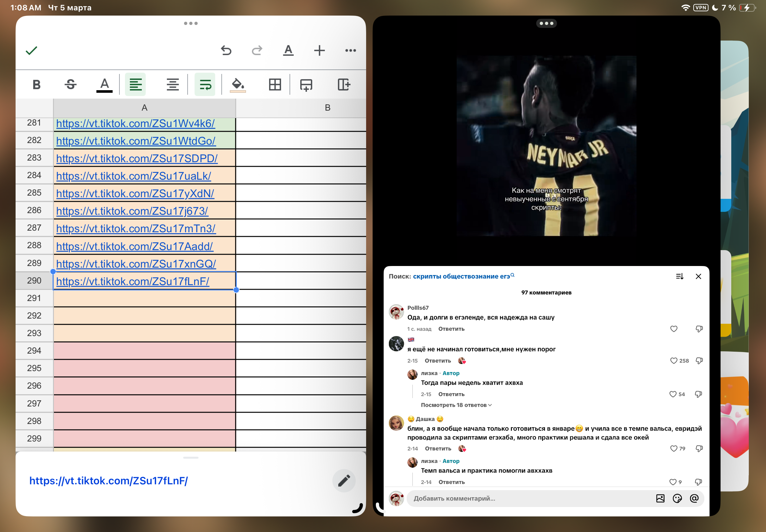Confirm the edit with the green checkmark
This screenshot has height=532, width=766.
[31, 51]
